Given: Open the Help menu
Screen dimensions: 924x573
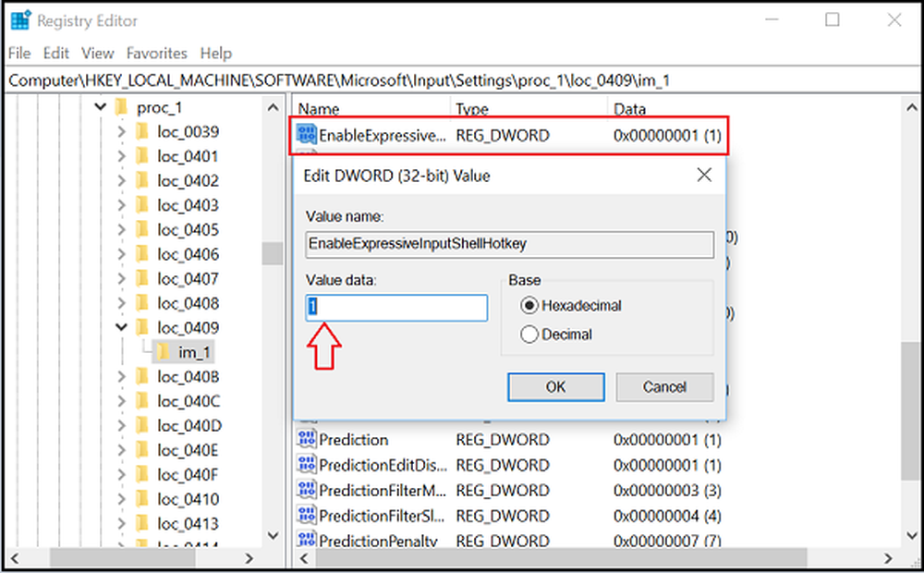Looking at the screenshot, I should [x=215, y=53].
